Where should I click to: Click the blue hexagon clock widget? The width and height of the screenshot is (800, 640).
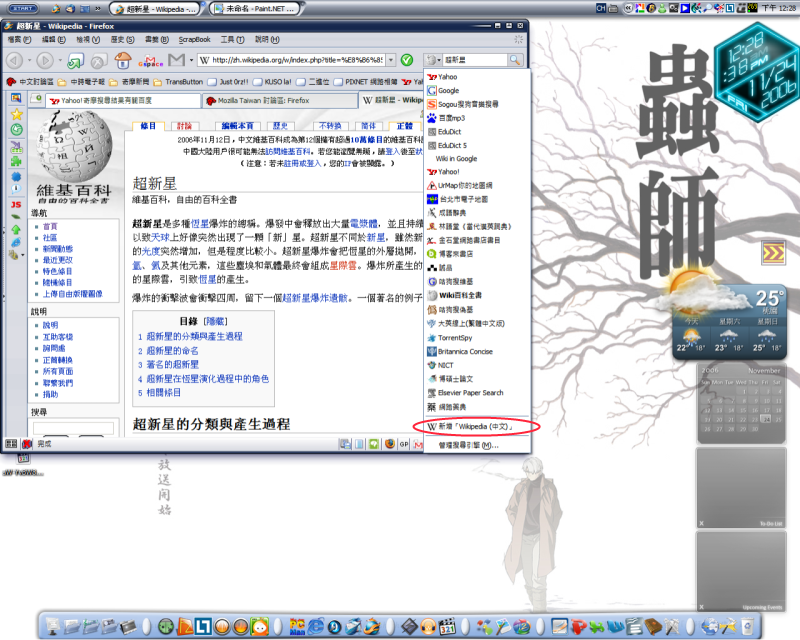757,72
